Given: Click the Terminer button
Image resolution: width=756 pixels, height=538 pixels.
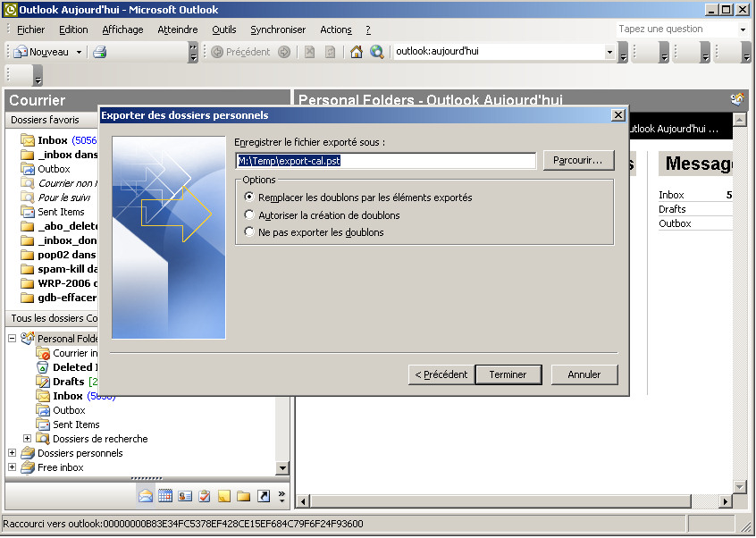Looking at the screenshot, I should [x=508, y=374].
